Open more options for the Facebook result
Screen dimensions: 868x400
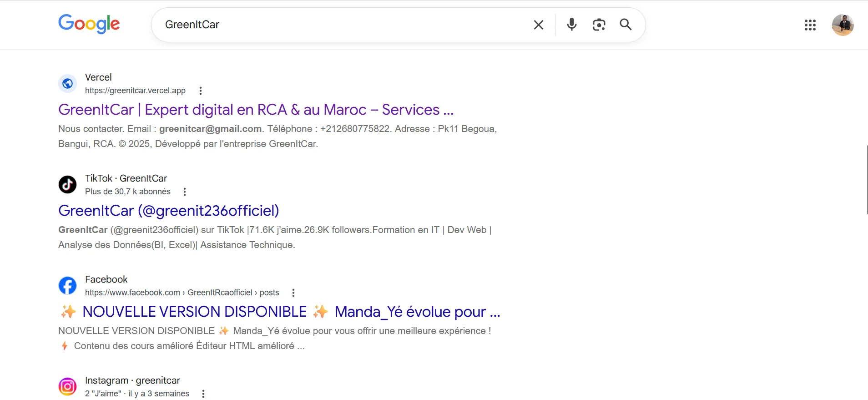coord(293,293)
